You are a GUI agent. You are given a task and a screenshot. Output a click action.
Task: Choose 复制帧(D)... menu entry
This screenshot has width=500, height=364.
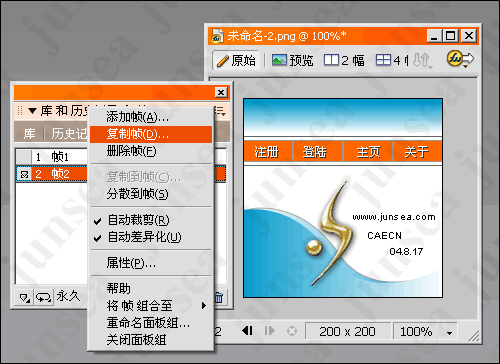[151, 134]
